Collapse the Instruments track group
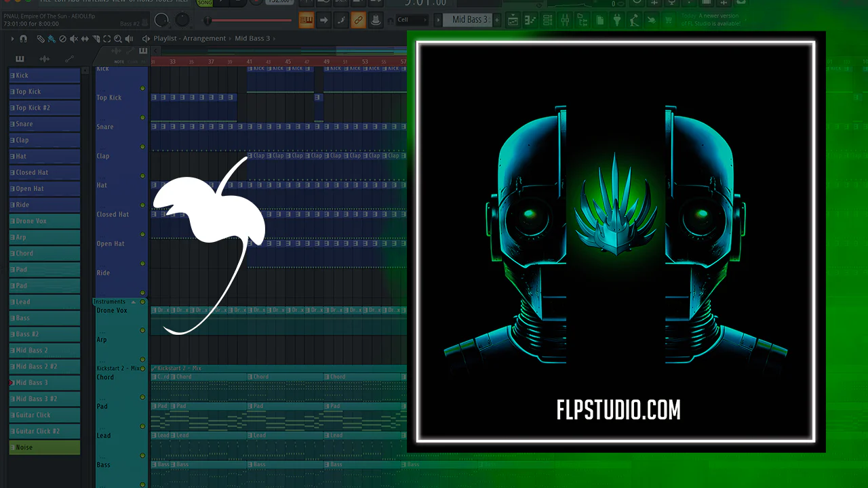868x488 pixels. point(134,302)
